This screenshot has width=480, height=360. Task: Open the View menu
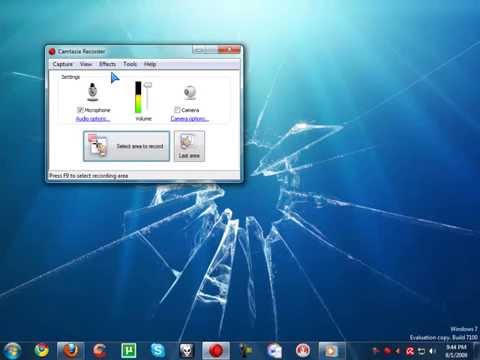pos(86,64)
